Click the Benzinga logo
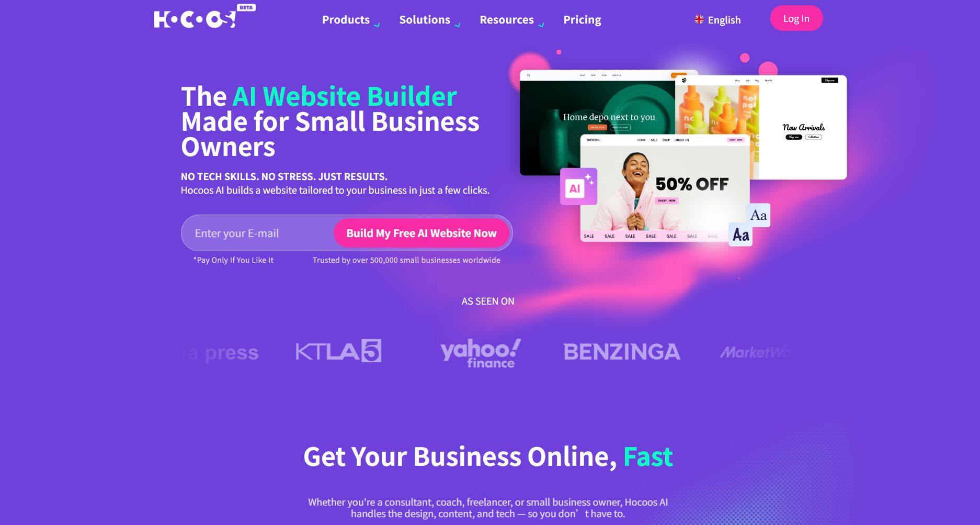 click(622, 352)
